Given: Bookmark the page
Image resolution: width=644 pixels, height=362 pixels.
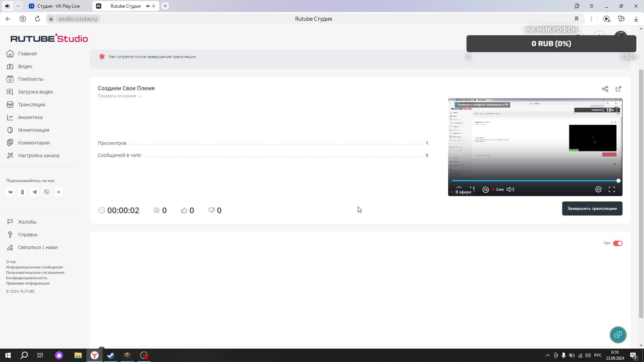Looking at the screenshot, I should pos(577,19).
